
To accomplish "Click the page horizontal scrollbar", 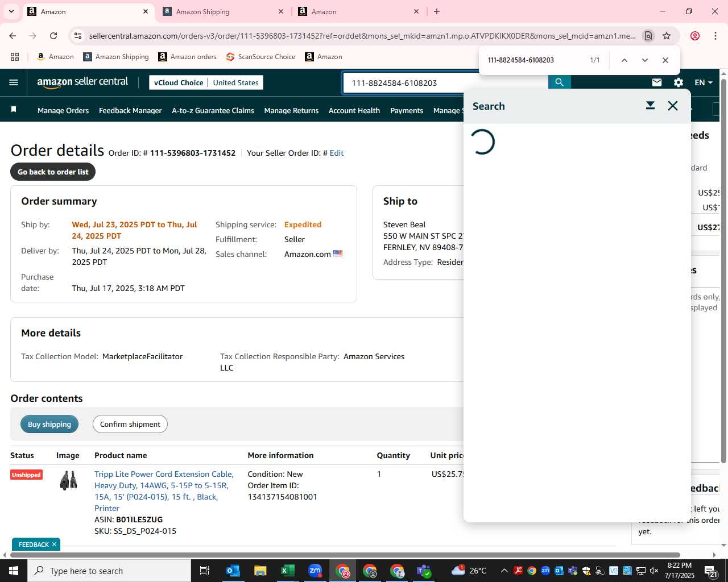I will 345,555.
